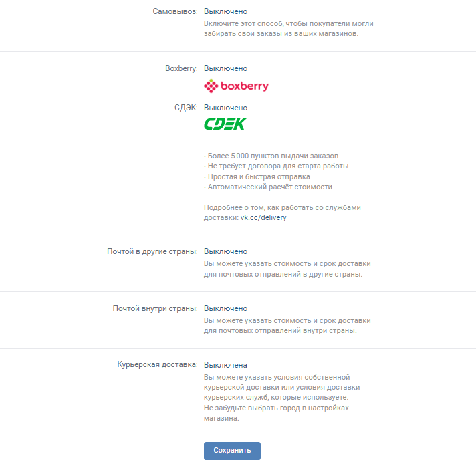
Task: Toggle Почтой внутри страны status
Action: click(x=225, y=308)
